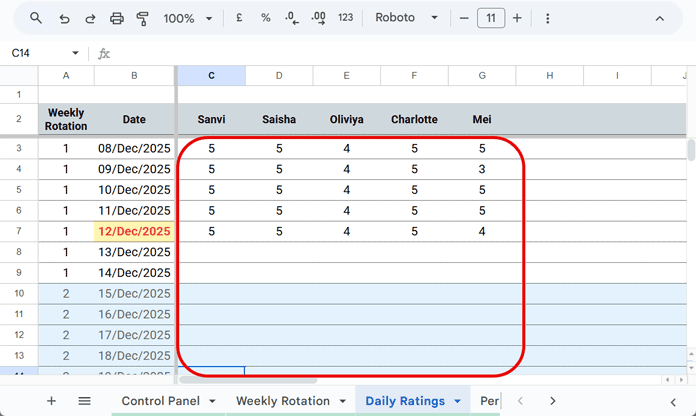Click the Weekly Rotation header cell
The width and height of the screenshot is (696, 416).
pyautogui.click(x=66, y=119)
